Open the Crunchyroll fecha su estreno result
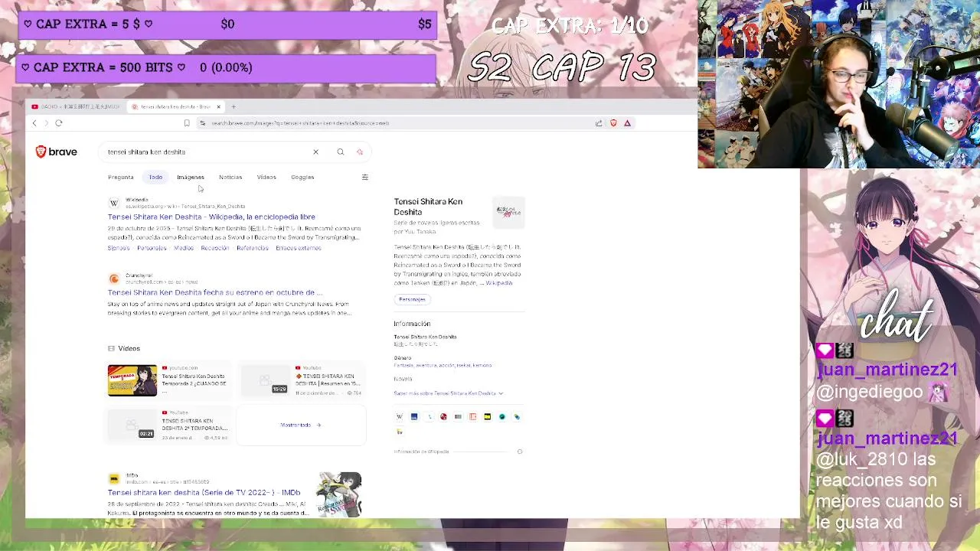Image resolution: width=980 pixels, height=551 pixels. [x=214, y=292]
